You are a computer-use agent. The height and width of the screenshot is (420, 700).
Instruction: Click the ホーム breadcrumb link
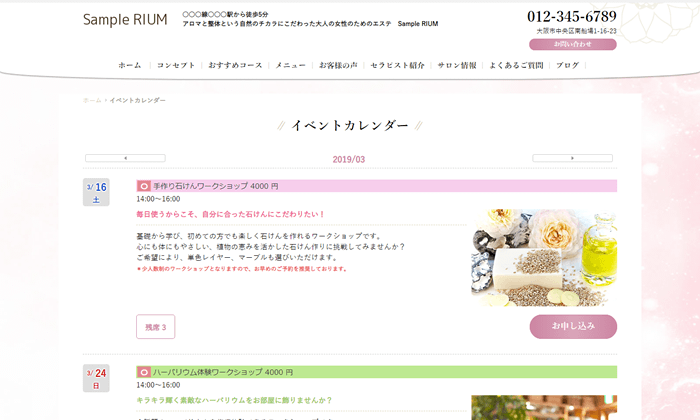point(92,100)
